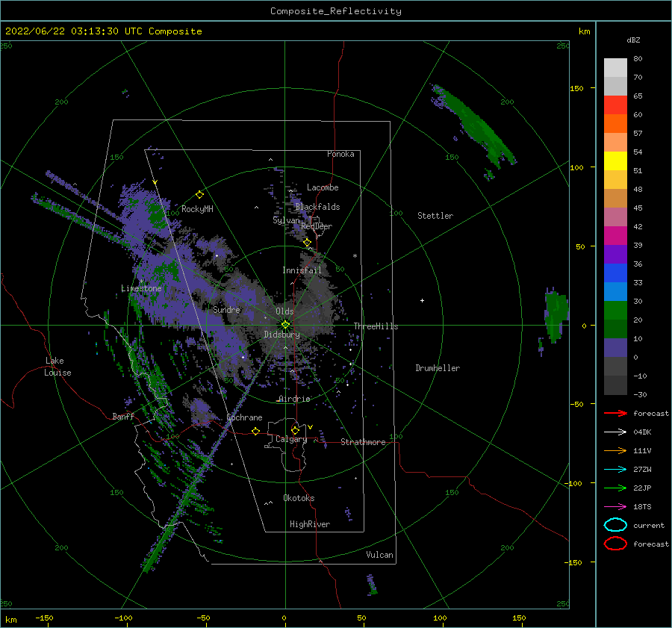Image resolution: width=672 pixels, height=628 pixels.
Task: Select yellow diamond marker below Cochrane
Action: (256, 431)
